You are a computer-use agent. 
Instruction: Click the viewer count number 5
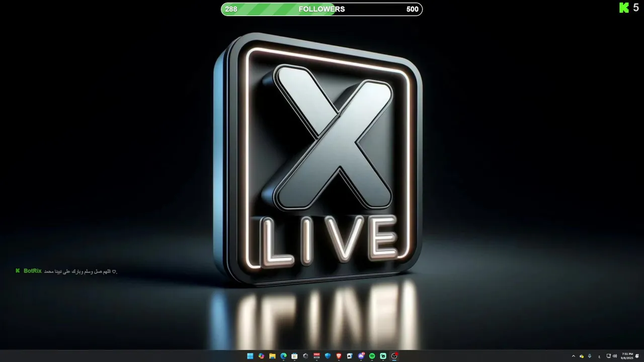coord(636,8)
